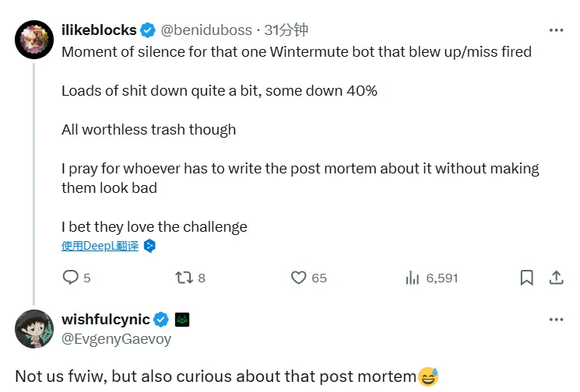Repost the ilikeblocks tweet
Screen dimensions: 580x392
[184, 278]
